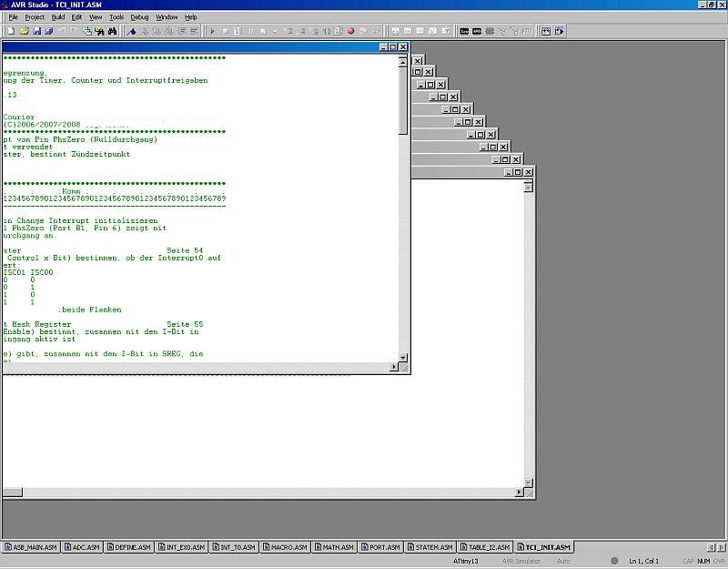Screen dimensions: 728x569
Task: Click back window vertical scroll up arrow
Action: (529, 188)
